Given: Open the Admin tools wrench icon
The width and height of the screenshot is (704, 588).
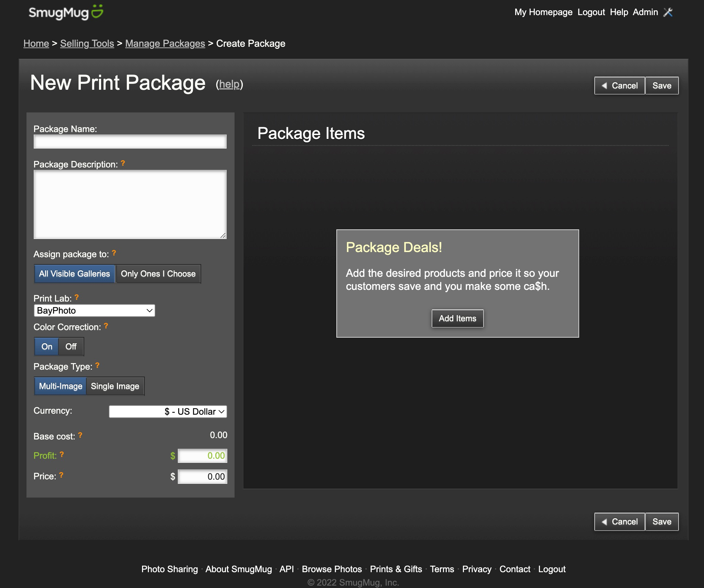Looking at the screenshot, I should tap(668, 12).
